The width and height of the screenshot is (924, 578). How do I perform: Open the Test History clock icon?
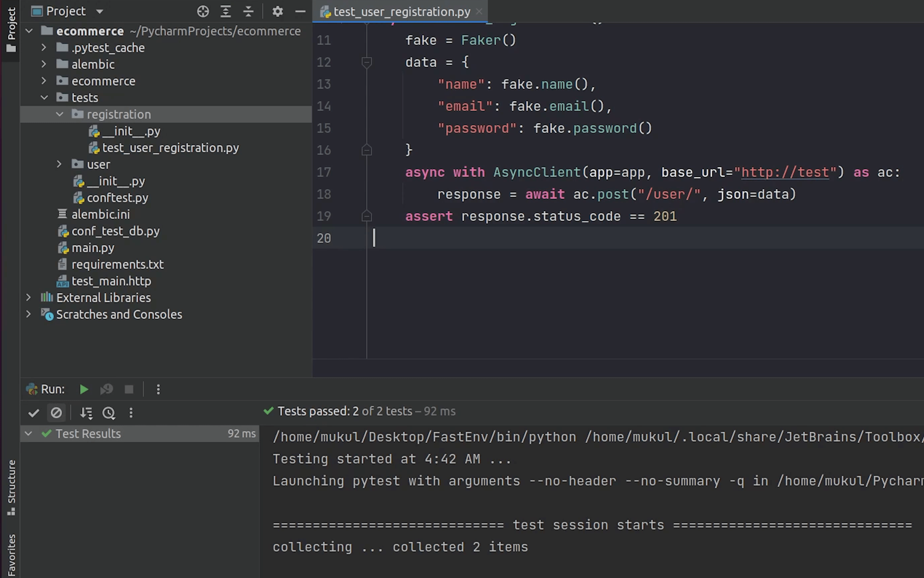(x=109, y=413)
